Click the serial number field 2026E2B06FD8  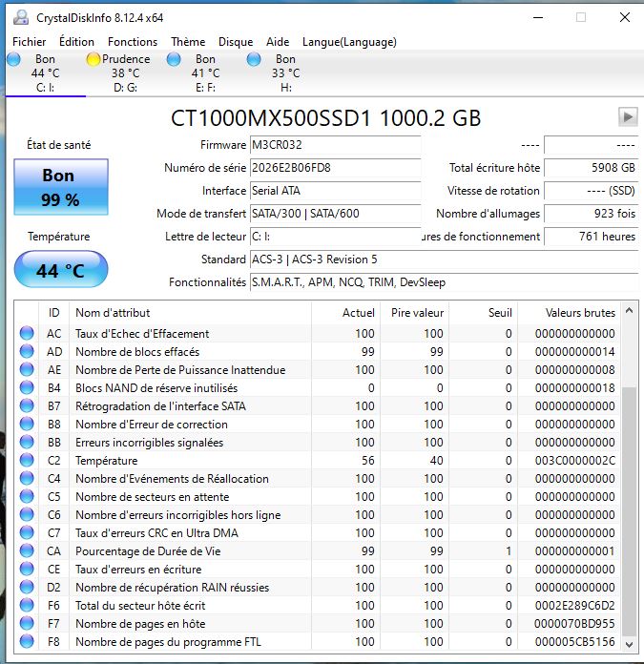tap(335, 168)
